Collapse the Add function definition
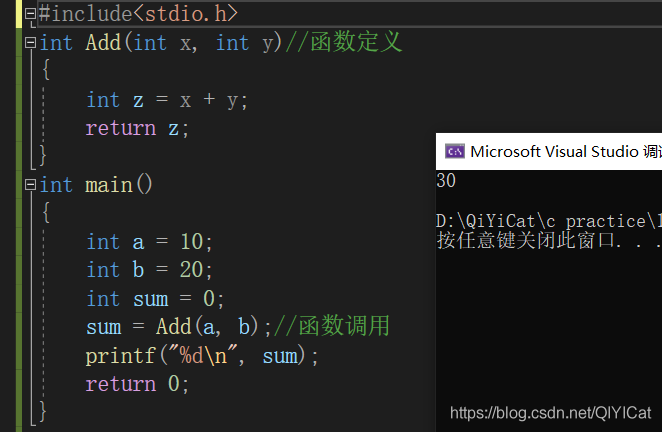662x432 pixels. pos(30,43)
